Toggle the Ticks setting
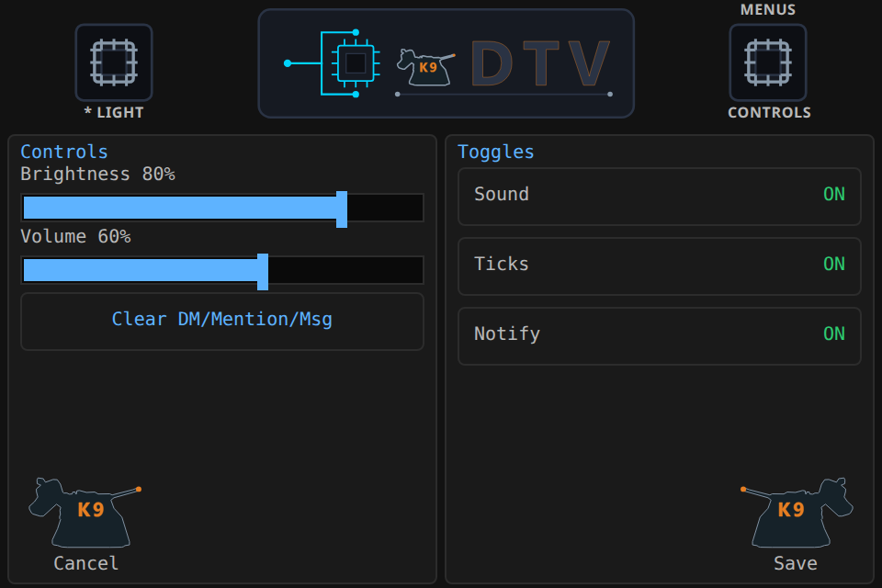 tap(660, 266)
